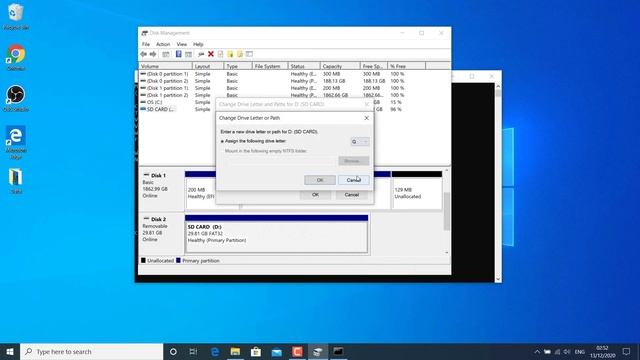Click the ENG language indicator in tray
This screenshot has width=640, height=360.
[x=580, y=351]
